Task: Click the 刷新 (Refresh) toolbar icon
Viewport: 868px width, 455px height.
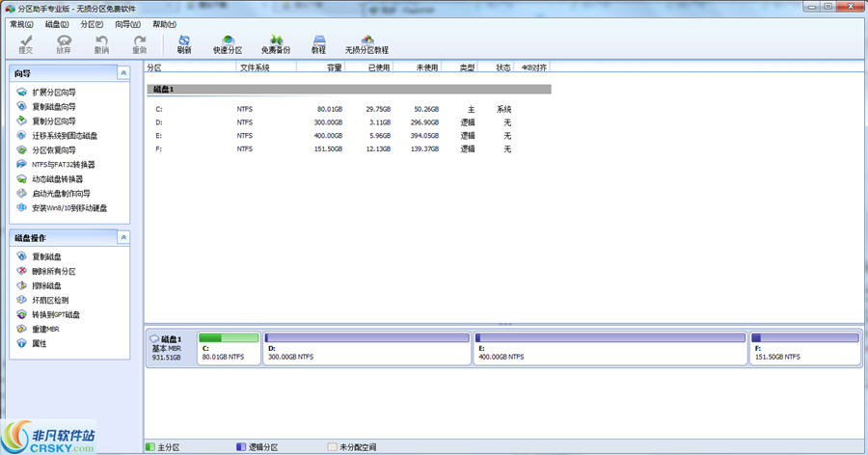Action: click(184, 43)
